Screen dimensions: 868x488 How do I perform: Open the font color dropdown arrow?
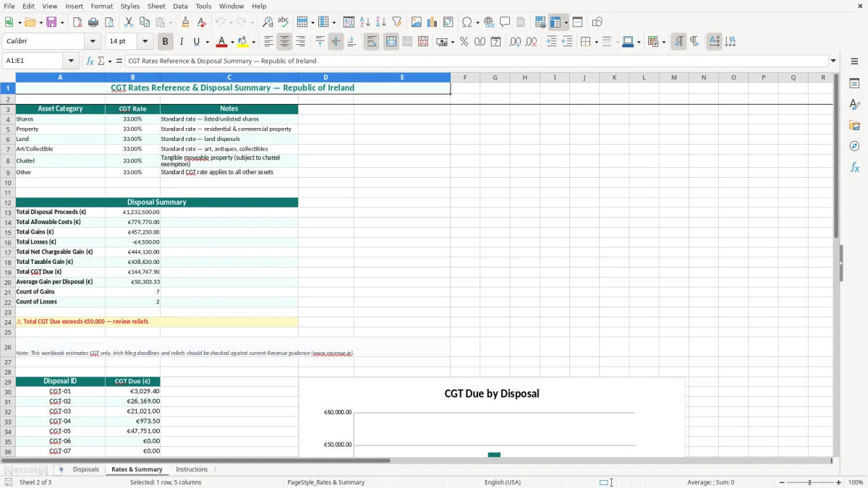(232, 42)
